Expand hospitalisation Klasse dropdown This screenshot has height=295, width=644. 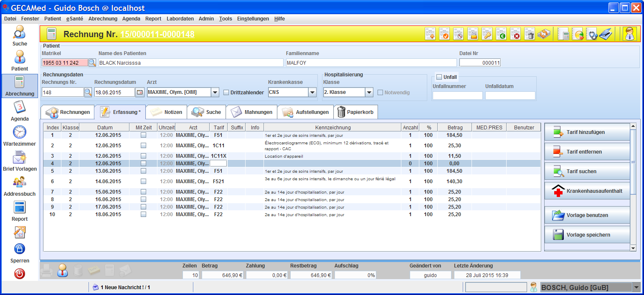369,92
